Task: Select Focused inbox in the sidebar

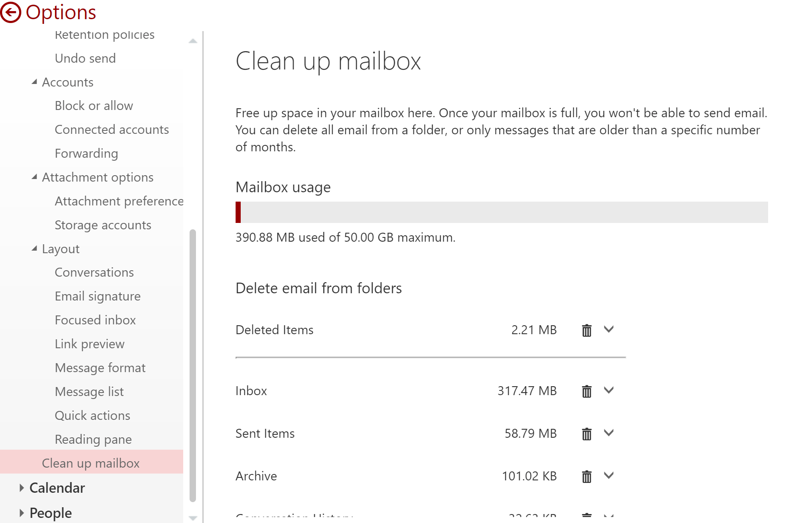Action: click(95, 320)
